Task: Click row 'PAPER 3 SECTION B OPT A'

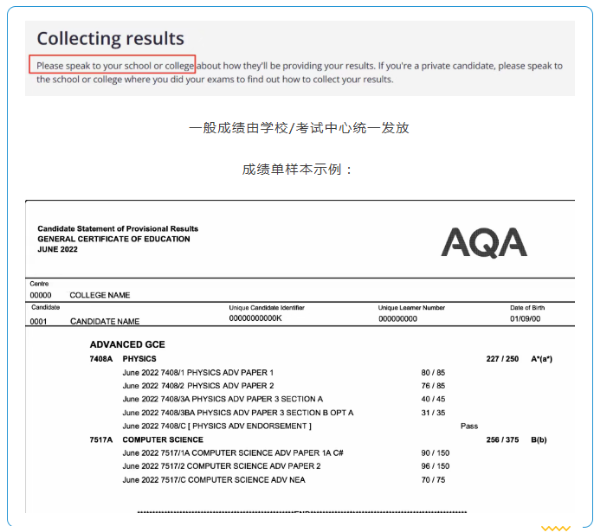Action: click(x=238, y=413)
